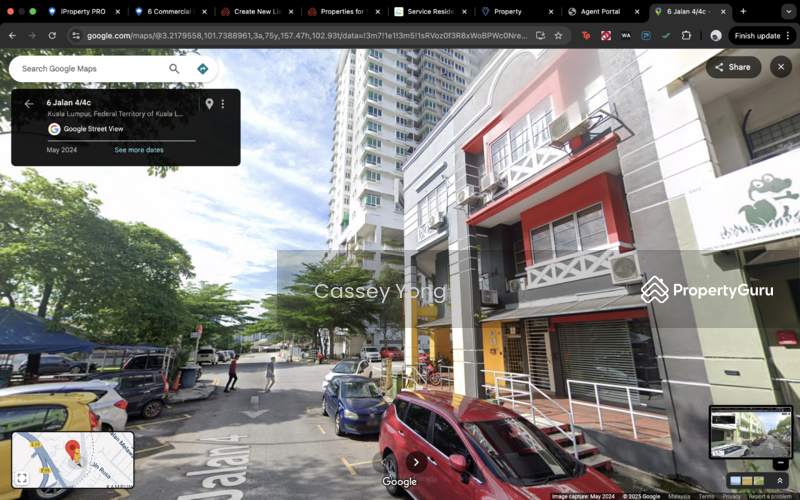The image size is (800, 500).
Task: Close Street View with the X button
Action: 781,67
